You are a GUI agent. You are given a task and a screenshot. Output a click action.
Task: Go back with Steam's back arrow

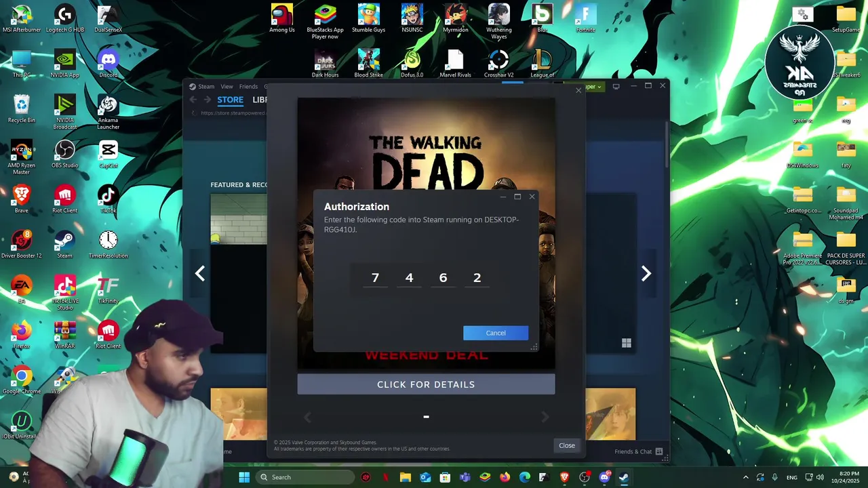193,100
